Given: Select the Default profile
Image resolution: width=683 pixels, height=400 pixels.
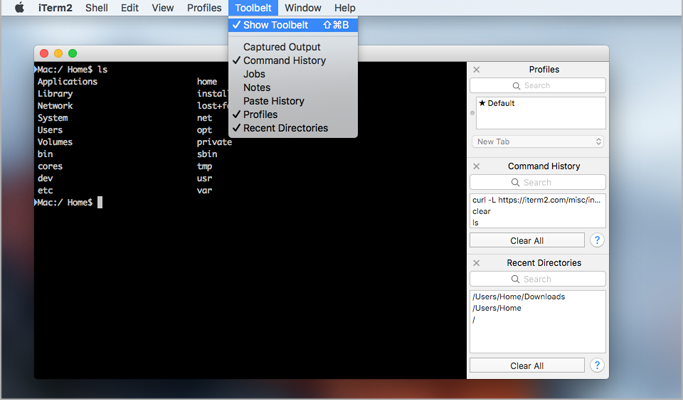Looking at the screenshot, I should [x=541, y=103].
